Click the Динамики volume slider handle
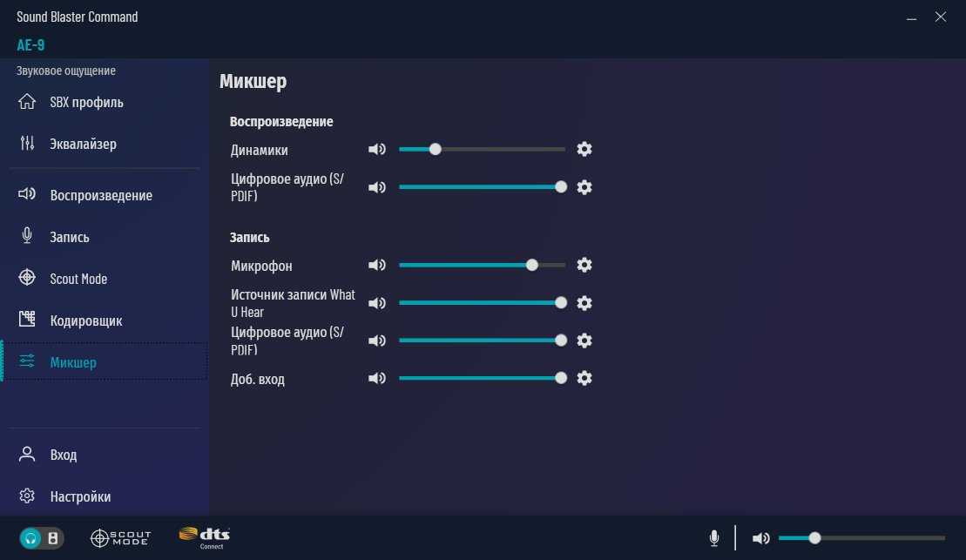Viewport: 966px width, 560px height. tap(436, 149)
